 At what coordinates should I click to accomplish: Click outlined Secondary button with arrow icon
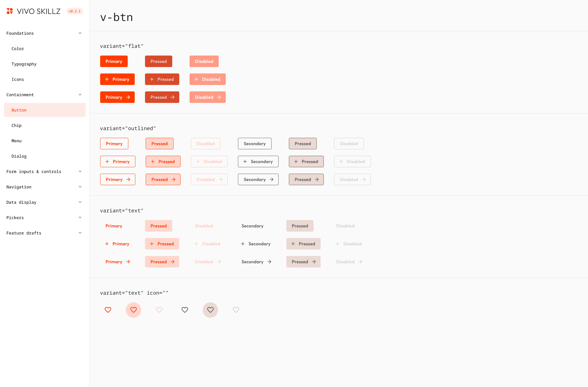click(258, 179)
